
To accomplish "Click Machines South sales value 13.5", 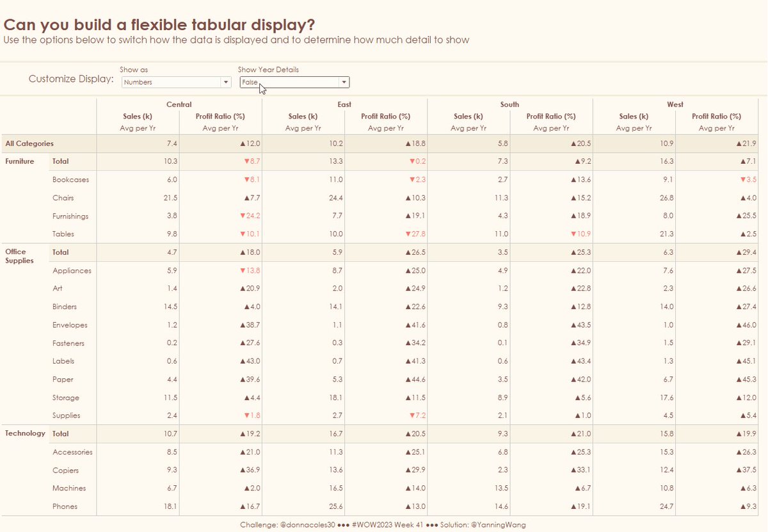I will tap(501, 488).
